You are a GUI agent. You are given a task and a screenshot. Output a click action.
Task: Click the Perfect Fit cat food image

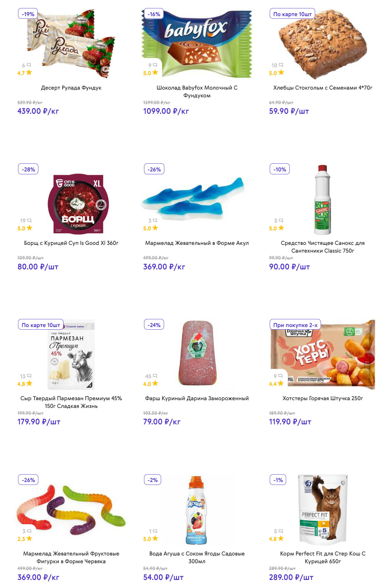(323, 509)
